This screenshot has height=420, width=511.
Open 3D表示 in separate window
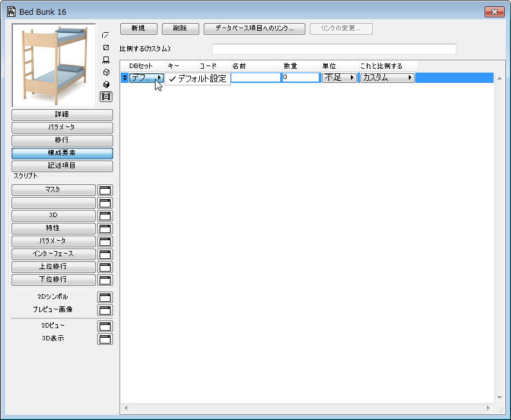[105, 339]
